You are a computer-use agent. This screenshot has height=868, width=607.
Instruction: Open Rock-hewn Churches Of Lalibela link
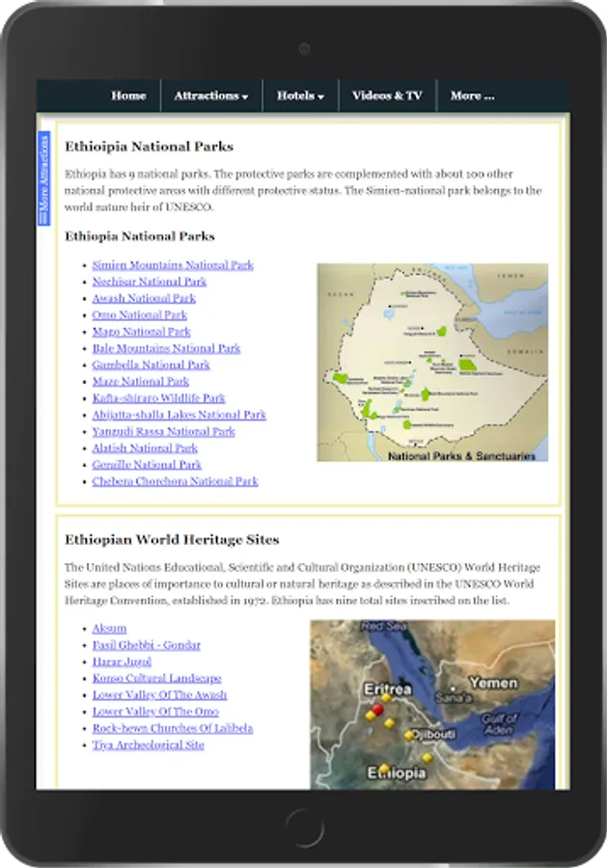172,728
